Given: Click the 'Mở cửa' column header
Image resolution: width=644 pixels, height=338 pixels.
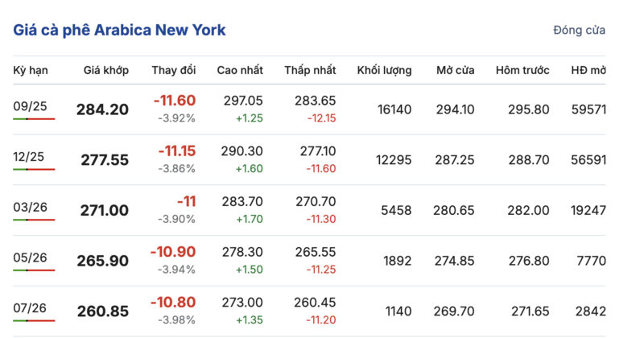Looking at the screenshot, I should [455, 70].
